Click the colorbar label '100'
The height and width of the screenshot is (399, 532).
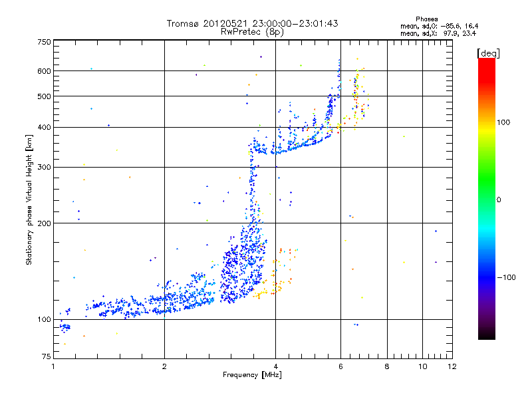[x=503, y=122]
